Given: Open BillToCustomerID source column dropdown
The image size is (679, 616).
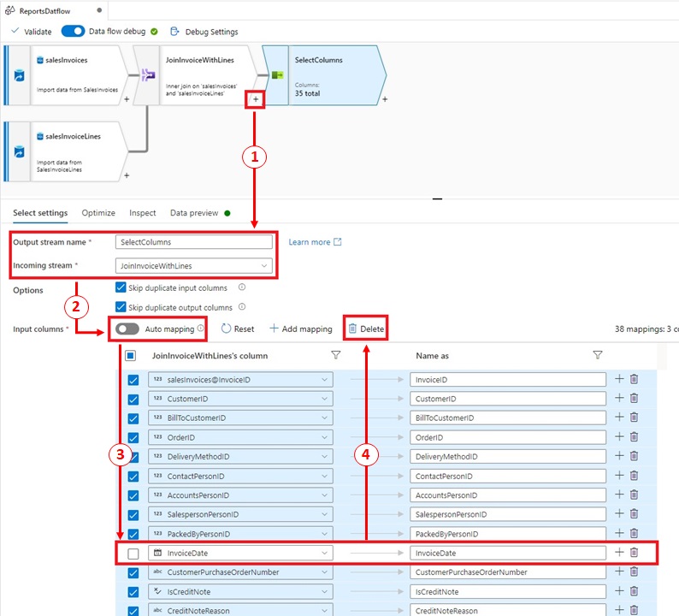Looking at the screenshot, I should pyautogui.click(x=240, y=418).
